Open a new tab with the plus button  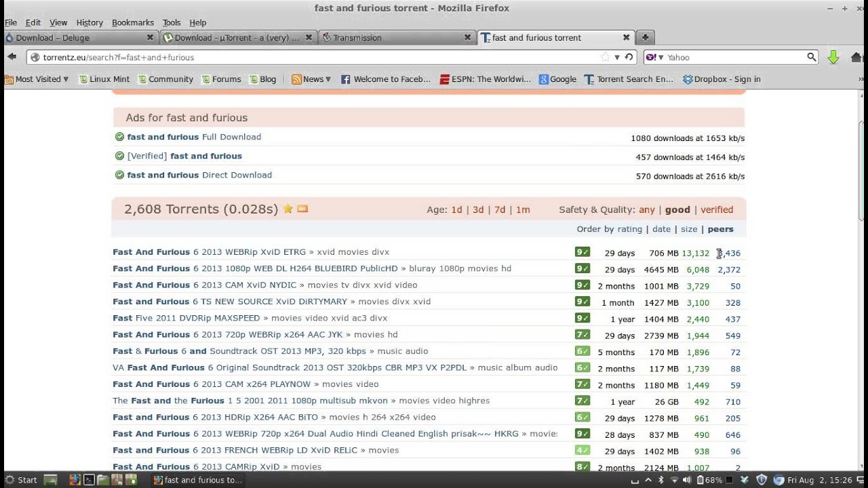pyautogui.click(x=645, y=37)
